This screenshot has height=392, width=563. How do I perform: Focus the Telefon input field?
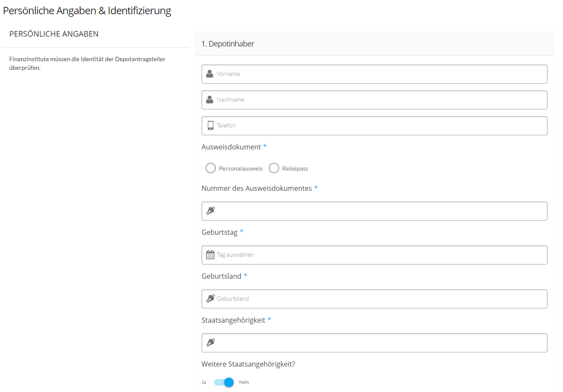(x=379, y=126)
